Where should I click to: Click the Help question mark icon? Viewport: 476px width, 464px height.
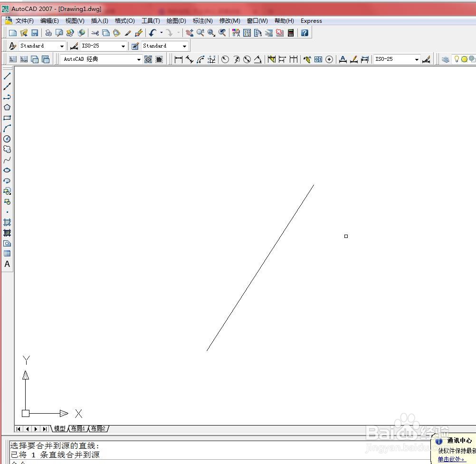click(x=305, y=33)
